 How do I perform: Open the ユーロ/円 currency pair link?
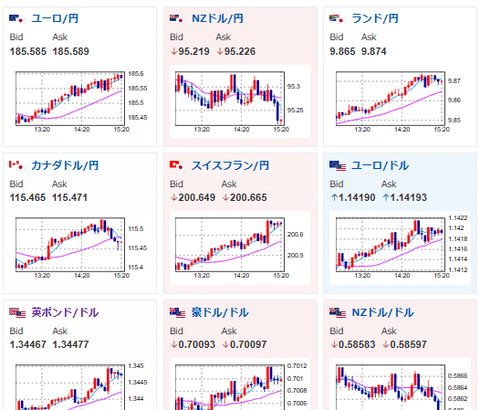[55, 18]
